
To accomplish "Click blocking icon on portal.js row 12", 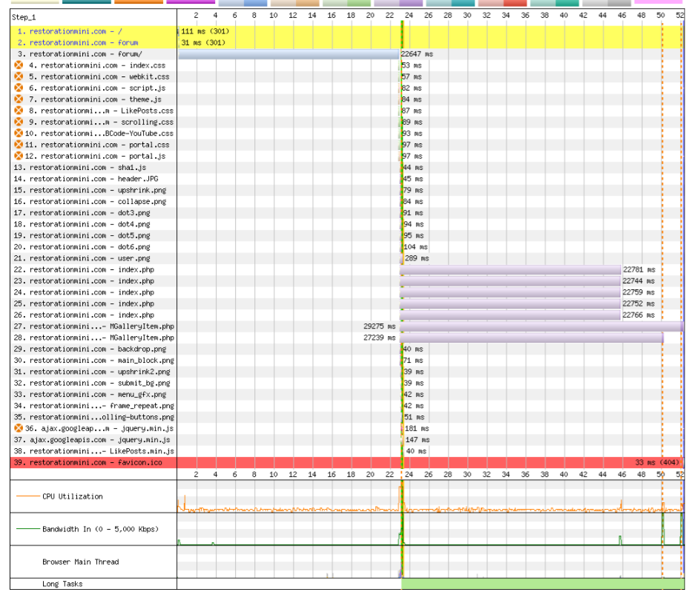I will [19, 156].
